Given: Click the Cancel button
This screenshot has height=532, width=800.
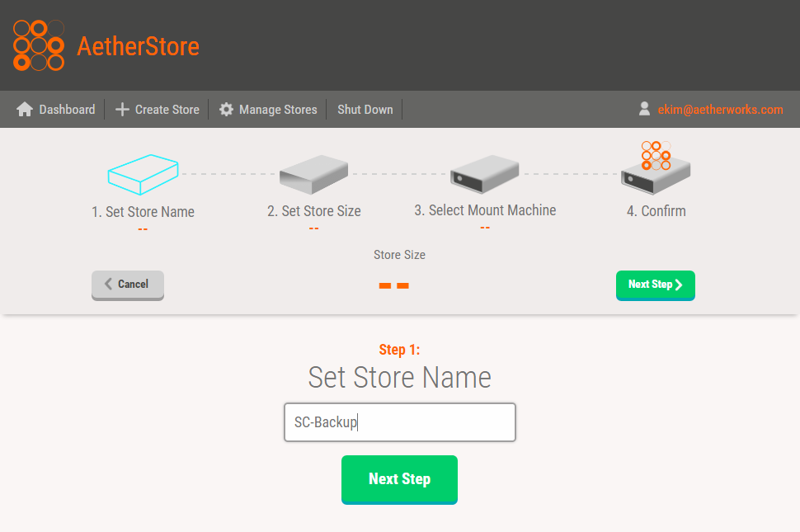Looking at the screenshot, I should [128, 285].
